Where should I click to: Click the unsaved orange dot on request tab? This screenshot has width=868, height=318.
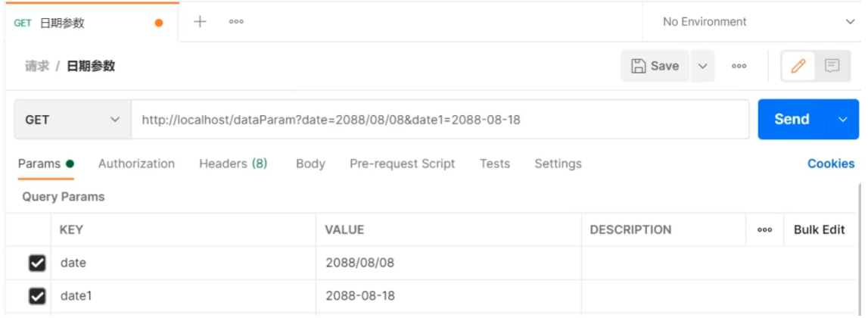tap(159, 23)
